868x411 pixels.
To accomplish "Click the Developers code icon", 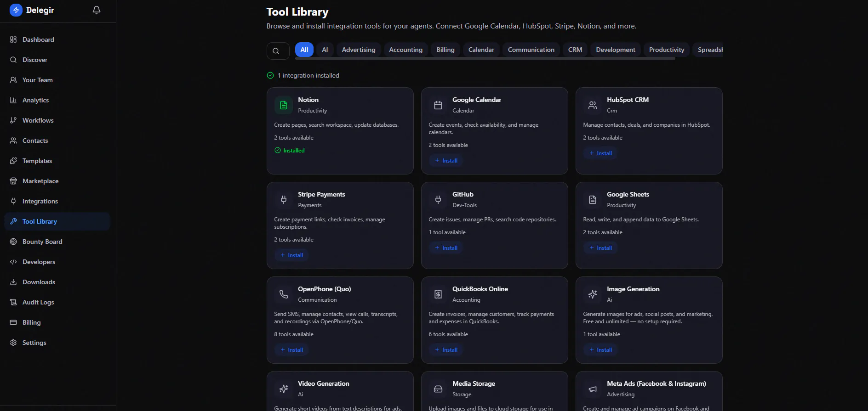I will tap(13, 262).
